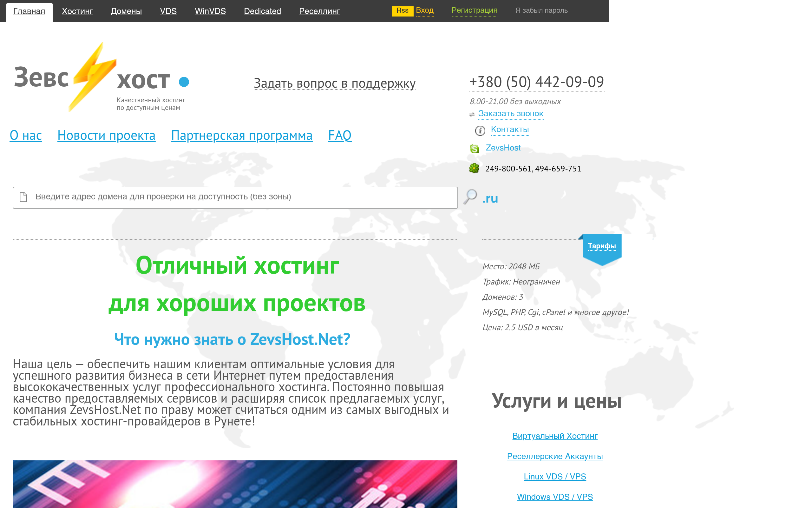This screenshot has height=508, width=812.
Task: Open Windows VDS / VPS link
Action: pos(555,497)
